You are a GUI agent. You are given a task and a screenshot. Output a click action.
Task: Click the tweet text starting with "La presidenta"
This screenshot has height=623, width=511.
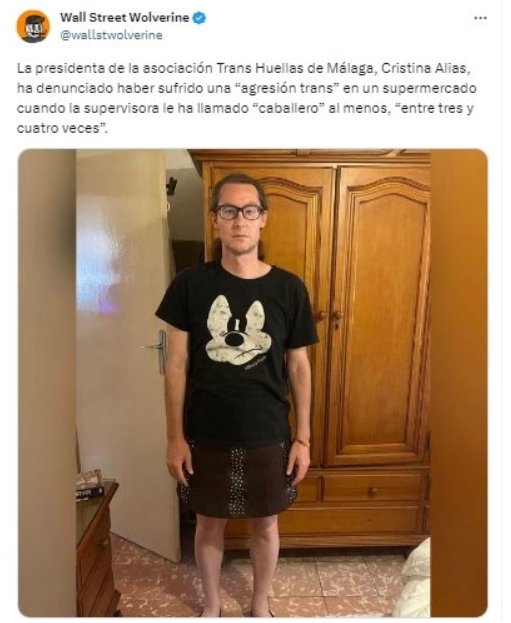point(246,98)
